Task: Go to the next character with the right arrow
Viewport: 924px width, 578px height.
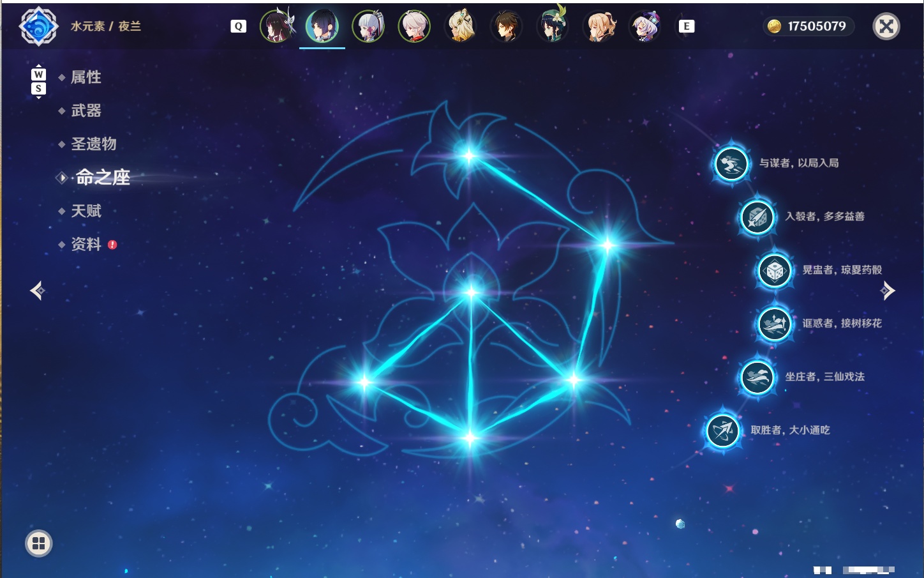Action: (888, 291)
